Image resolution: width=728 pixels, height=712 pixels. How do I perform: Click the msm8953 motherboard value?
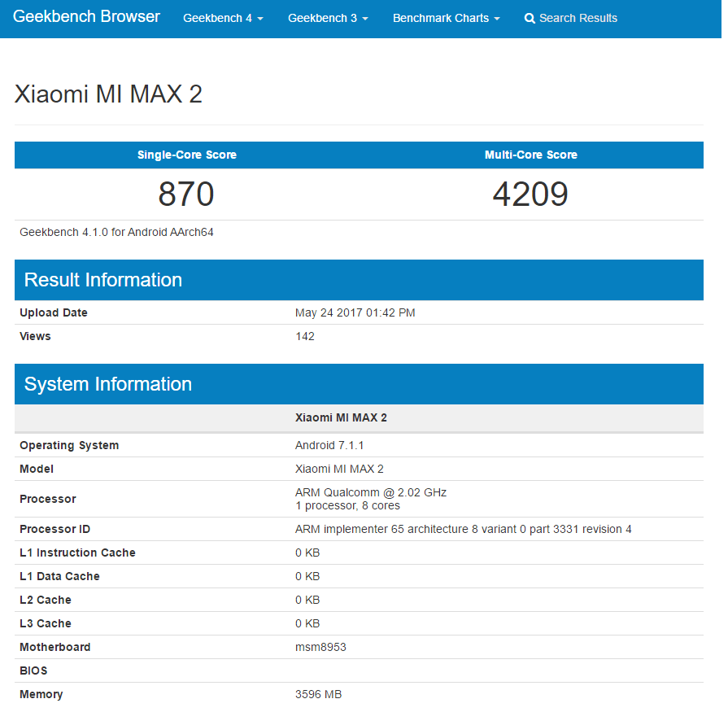(320, 648)
